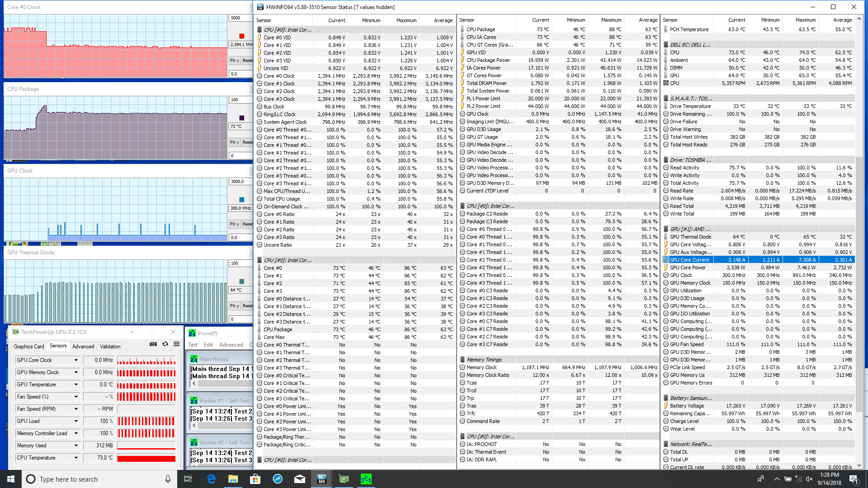Open the Mail app from the taskbar

click(299, 479)
